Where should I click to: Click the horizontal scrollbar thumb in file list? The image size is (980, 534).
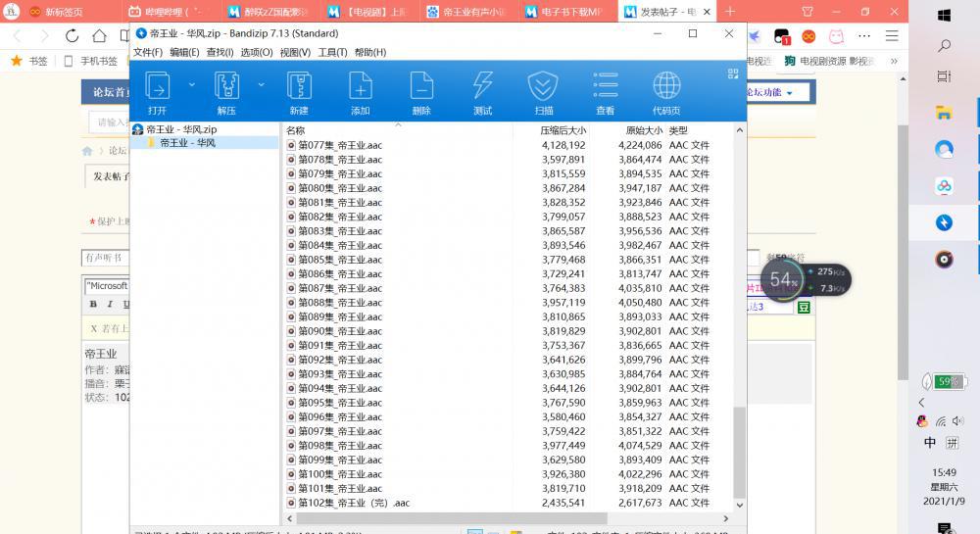[452, 518]
